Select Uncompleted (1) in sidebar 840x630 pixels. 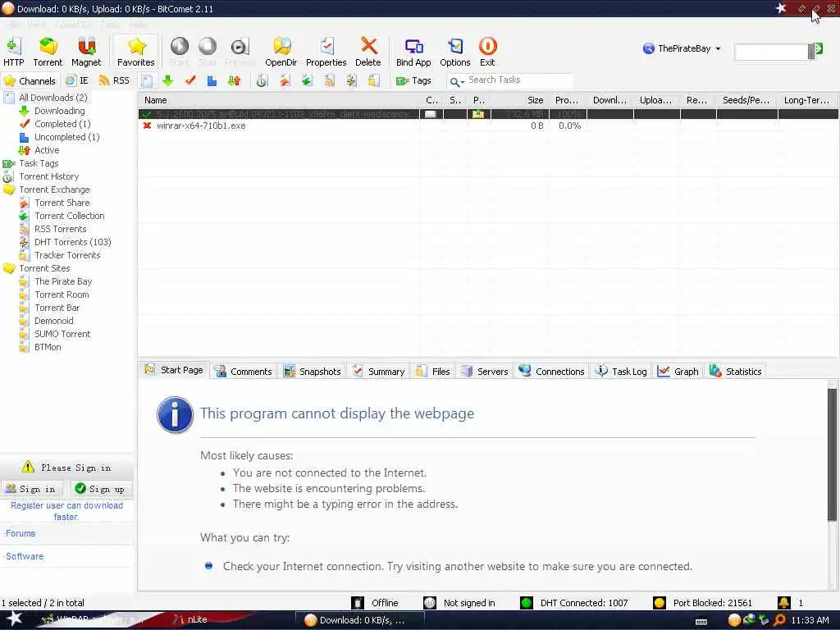click(67, 137)
